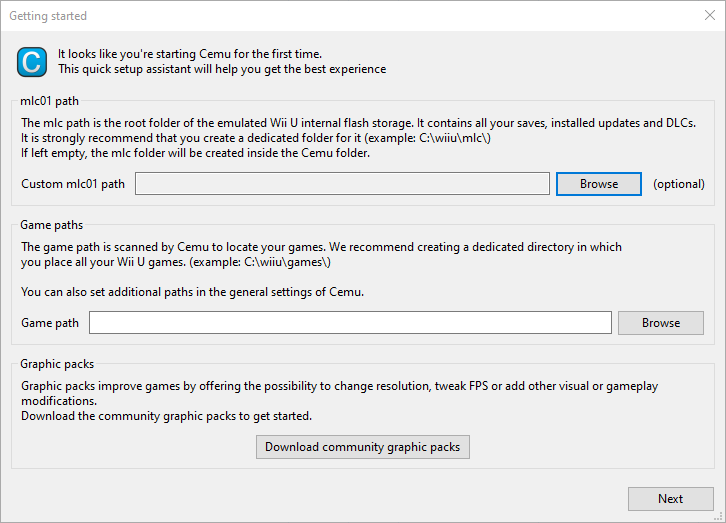This screenshot has height=523, width=726.
Task: Click the "Graphic packs" group heading
Action: pyautogui.click(x=57, y=364)
